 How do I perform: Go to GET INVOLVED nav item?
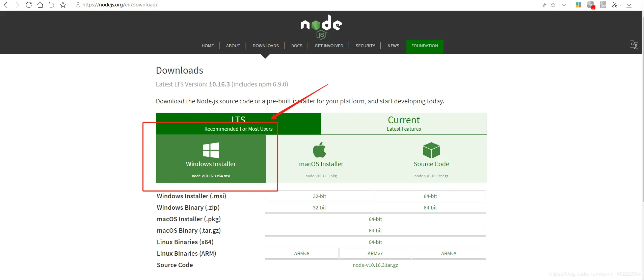coord(329,46)
